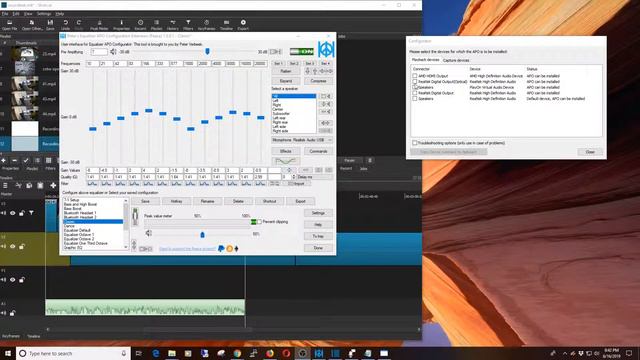The width and height of the screenshot is (640, 360).
Task: Click the 1000 Hz gain slider handle
Action: click(x=191, y=129)
